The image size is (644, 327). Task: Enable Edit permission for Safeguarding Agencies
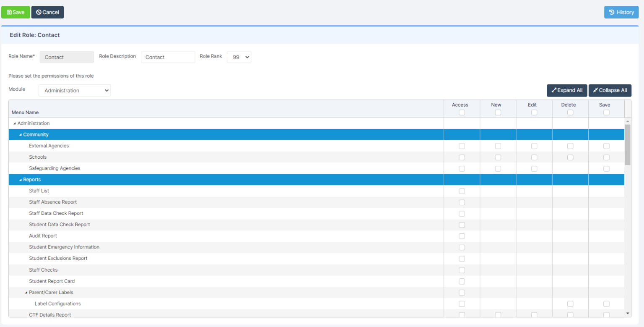pyautogui.click(x=534, y=168)
